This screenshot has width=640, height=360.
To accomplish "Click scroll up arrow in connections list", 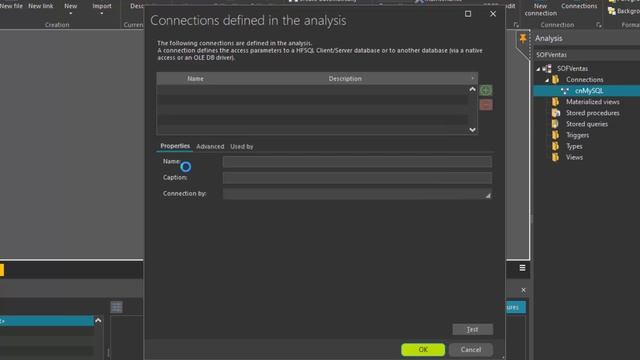I will pos(472,89).
